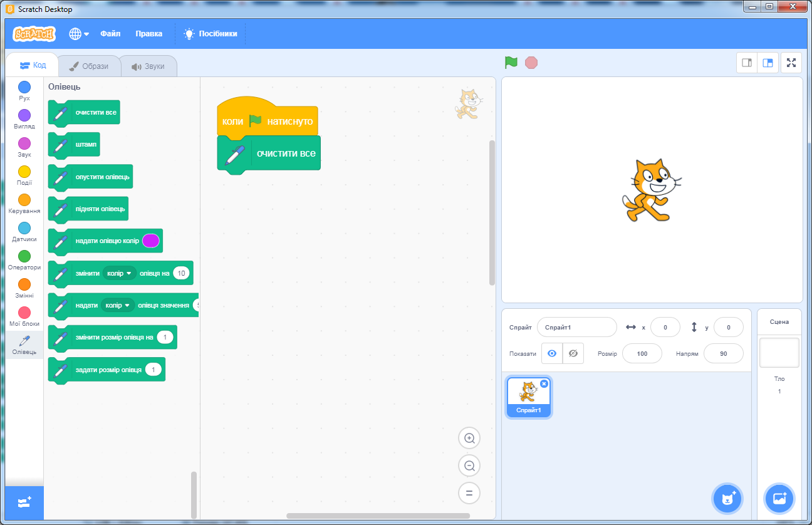Switch to small stage layout
The image size is (812, 525).
[747, 63]
